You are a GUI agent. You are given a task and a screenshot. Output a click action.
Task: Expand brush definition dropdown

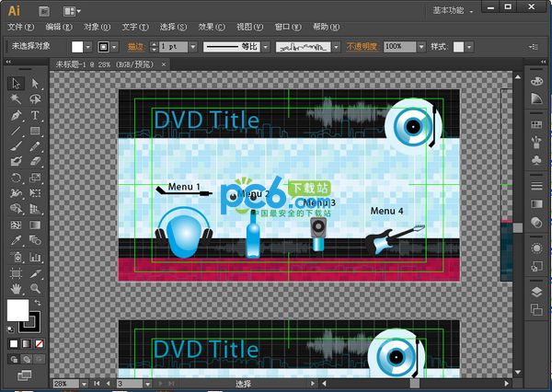coord(337,47)
